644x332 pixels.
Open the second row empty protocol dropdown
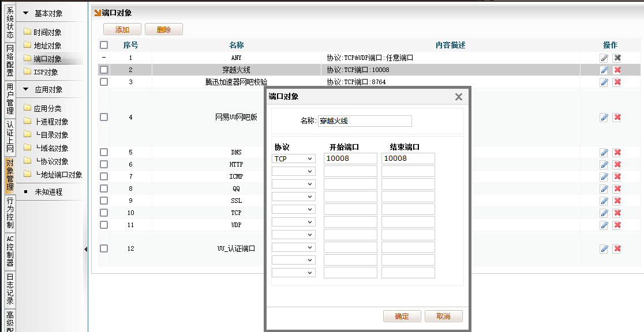pos(293,171)
